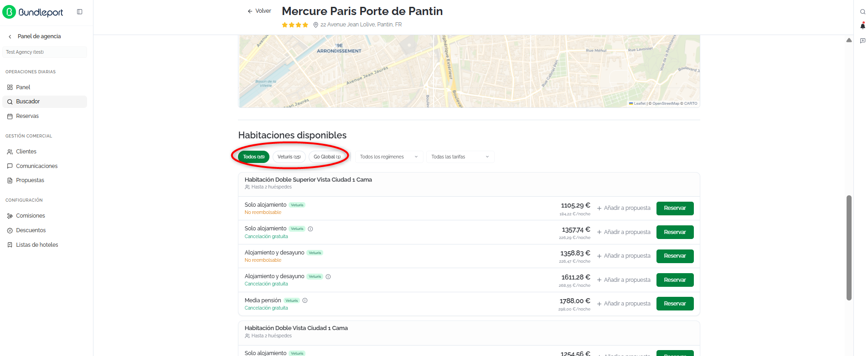
Task: Click the 'Habitaciones disponibles' heading
Action: click(x=292, y=135)
